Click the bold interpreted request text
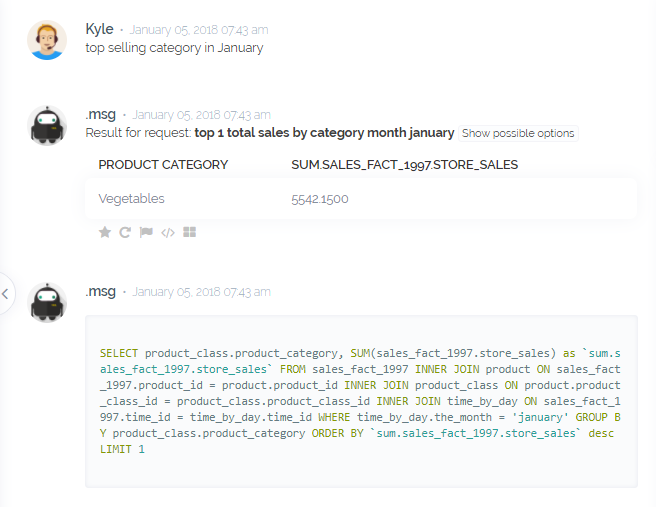The image size is (656, 507). [324, 133]
